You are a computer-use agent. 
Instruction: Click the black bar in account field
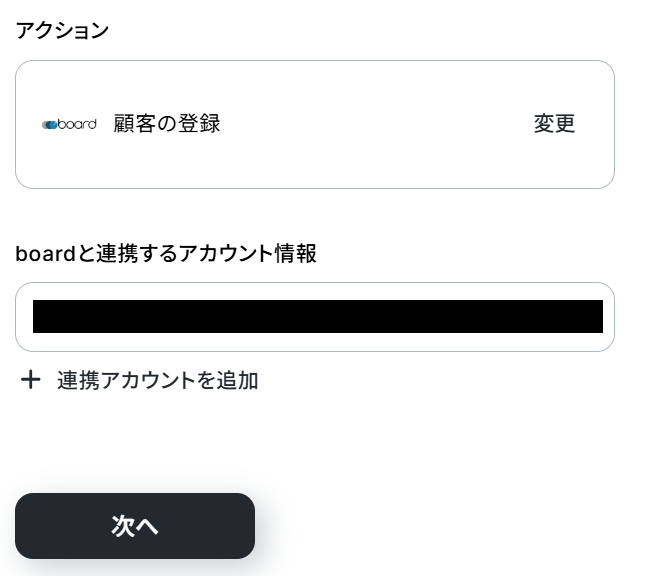[x=318, y=316]
